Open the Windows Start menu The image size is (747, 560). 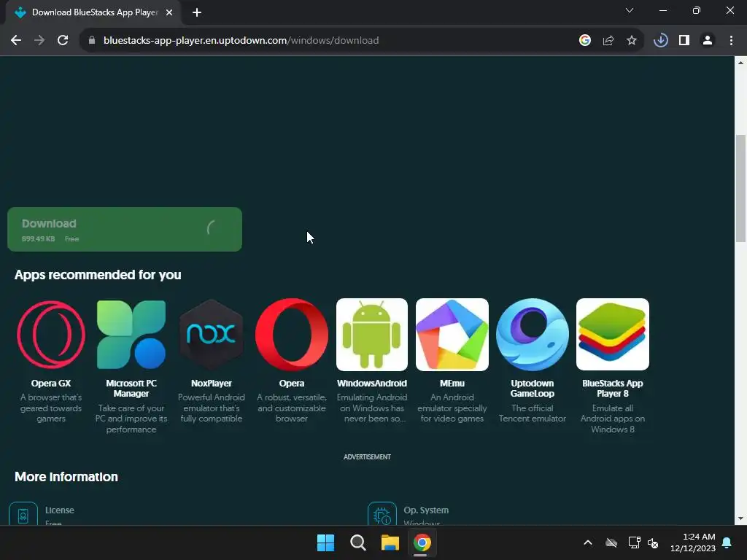point(326,542)
